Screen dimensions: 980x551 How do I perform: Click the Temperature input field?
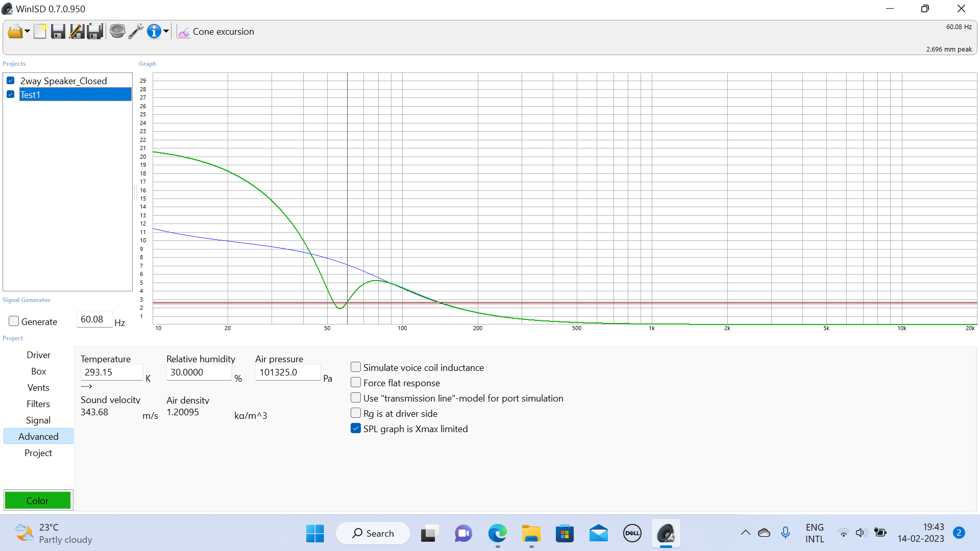click(112, 372)
